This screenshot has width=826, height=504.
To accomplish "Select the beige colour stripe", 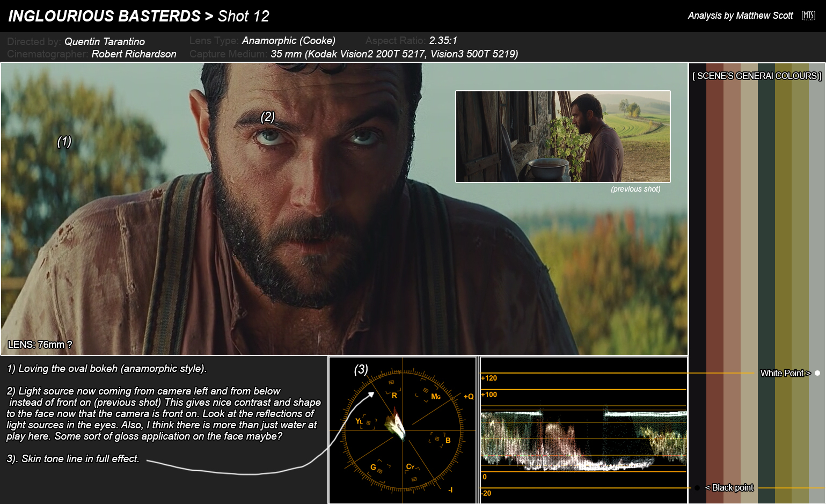I will pos(749,283).
